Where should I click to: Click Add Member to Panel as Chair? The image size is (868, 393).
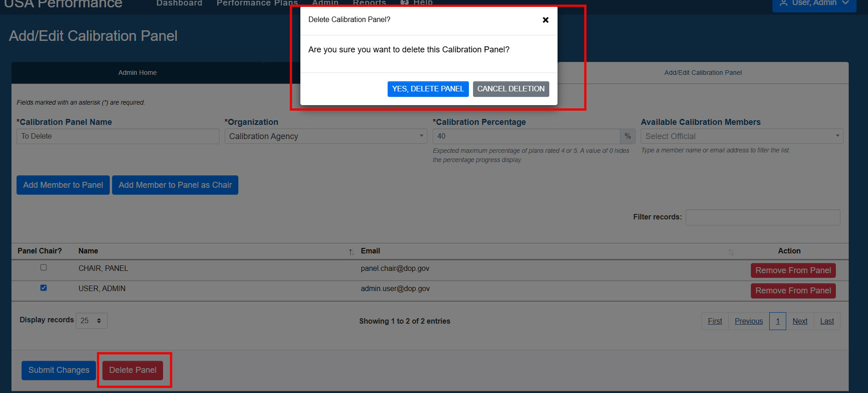(x=175, y=185)
